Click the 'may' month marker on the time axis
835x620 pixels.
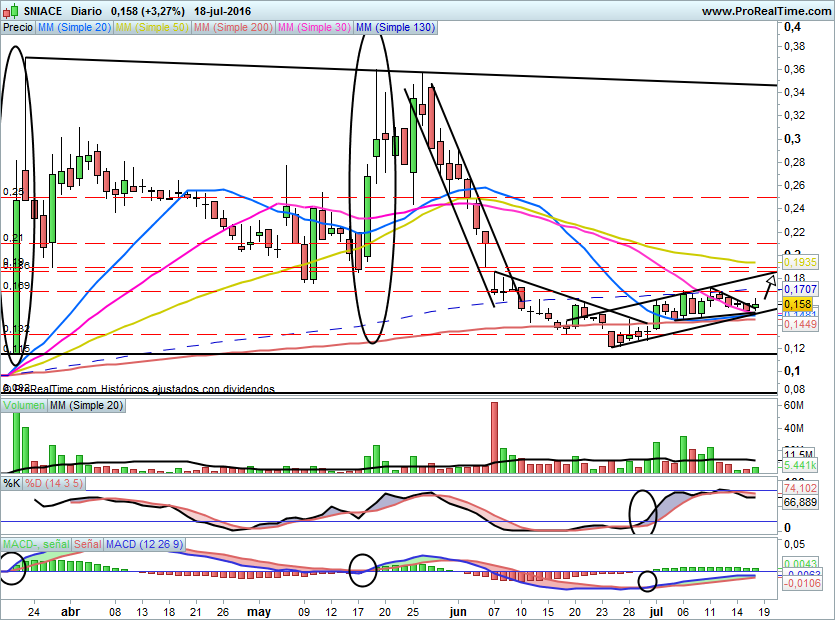[x=259, y=608]
